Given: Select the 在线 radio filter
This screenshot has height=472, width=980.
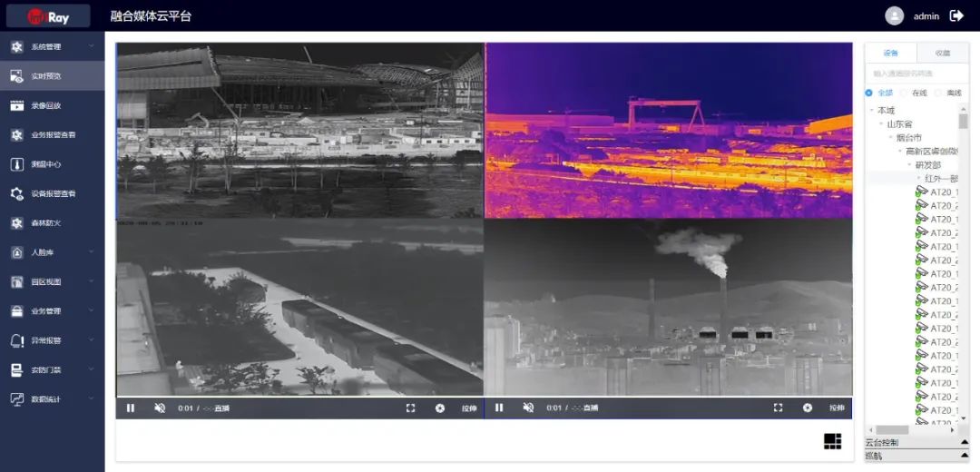Looking at the screenshot, I should pyautogui.click(x=904, y=93).
